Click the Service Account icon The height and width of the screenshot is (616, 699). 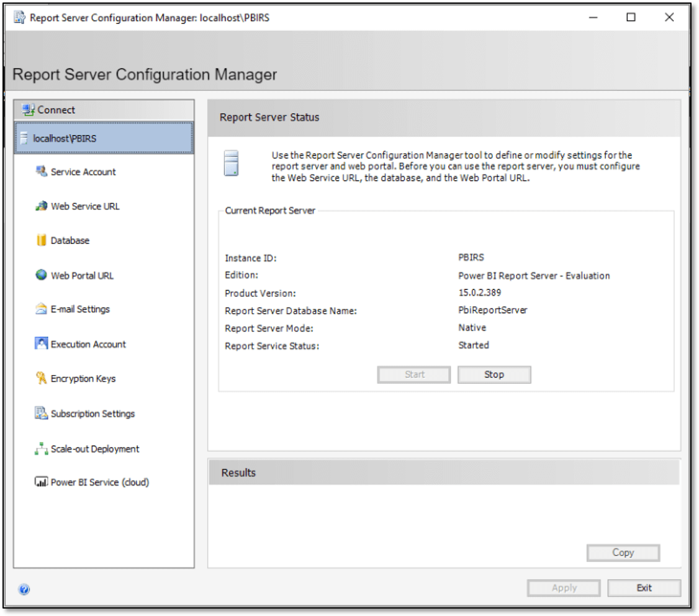point(41,171)
